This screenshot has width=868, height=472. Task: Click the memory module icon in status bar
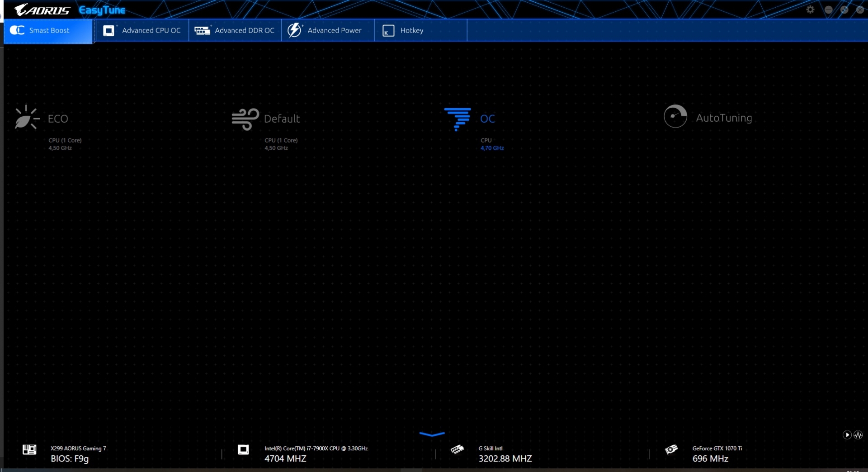pyautogui.click(x=457, y=449)
